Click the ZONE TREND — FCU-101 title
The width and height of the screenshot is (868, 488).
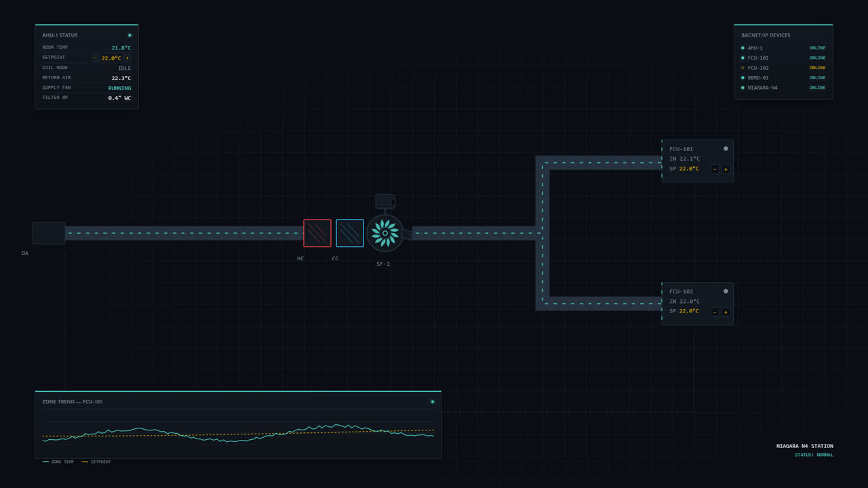click(72, 402)
